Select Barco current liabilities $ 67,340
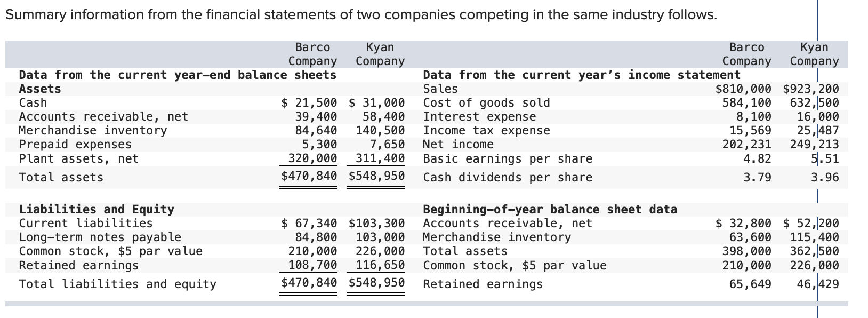Viewport: 868px width, 318px height. click(x=309, y=223)
